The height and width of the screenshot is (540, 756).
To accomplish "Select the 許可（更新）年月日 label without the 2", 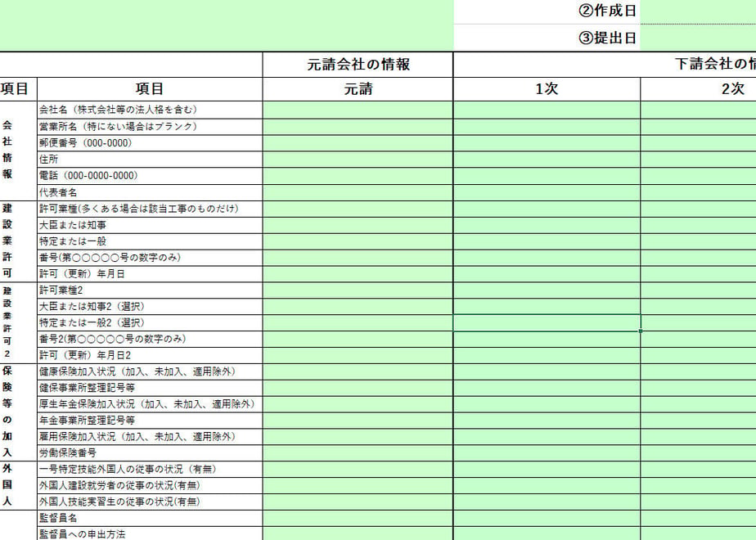I will tap(82, 274).
